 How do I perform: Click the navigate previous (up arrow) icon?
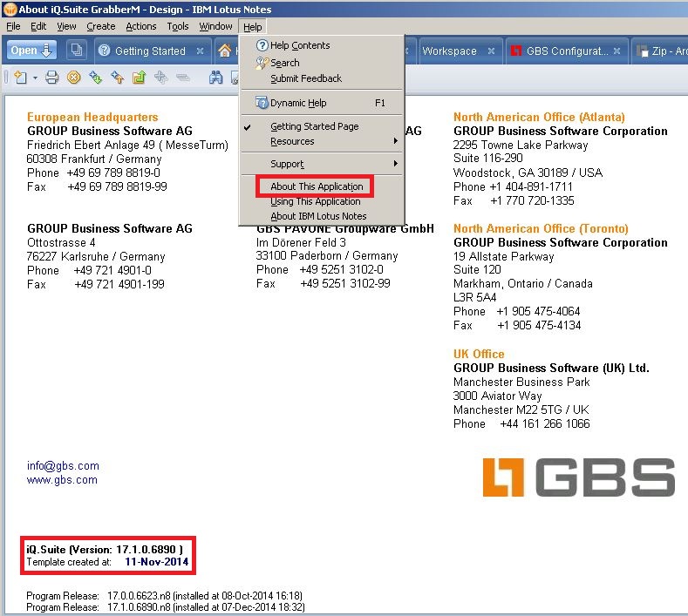(x=118, y=78)
